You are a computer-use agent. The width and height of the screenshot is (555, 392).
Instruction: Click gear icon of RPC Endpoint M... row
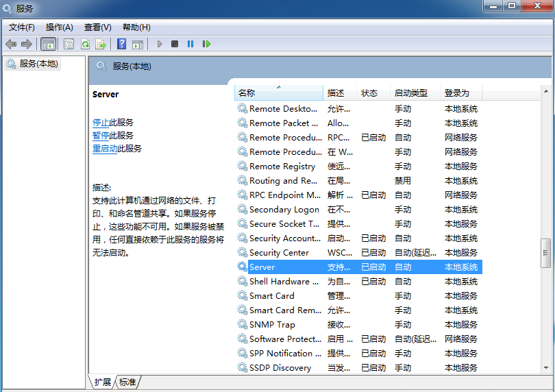point(243,195)
